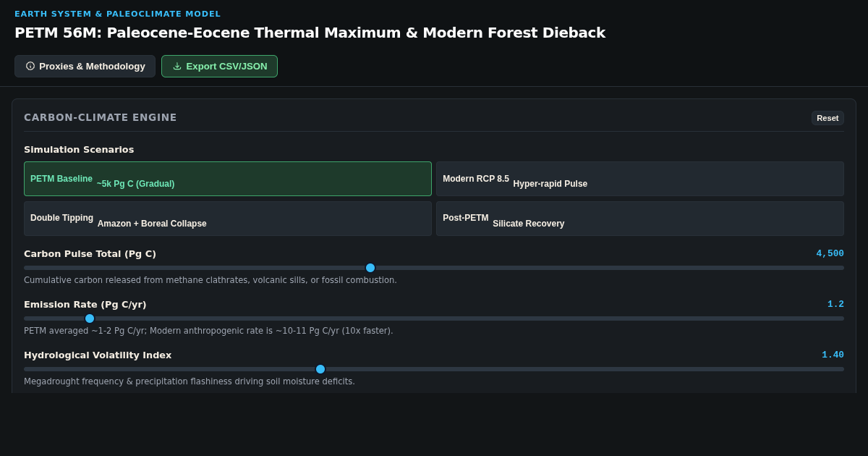The width and height of the screenshot is (868, 456).
Task: Click the Carbon-Climate Engine heading
Action: pyautogui.click(x=101, y=117)
